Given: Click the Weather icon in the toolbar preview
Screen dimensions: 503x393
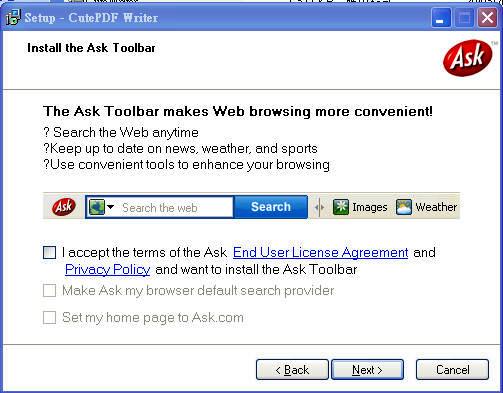Looking at the screenshot, I should tap(404, 207).
